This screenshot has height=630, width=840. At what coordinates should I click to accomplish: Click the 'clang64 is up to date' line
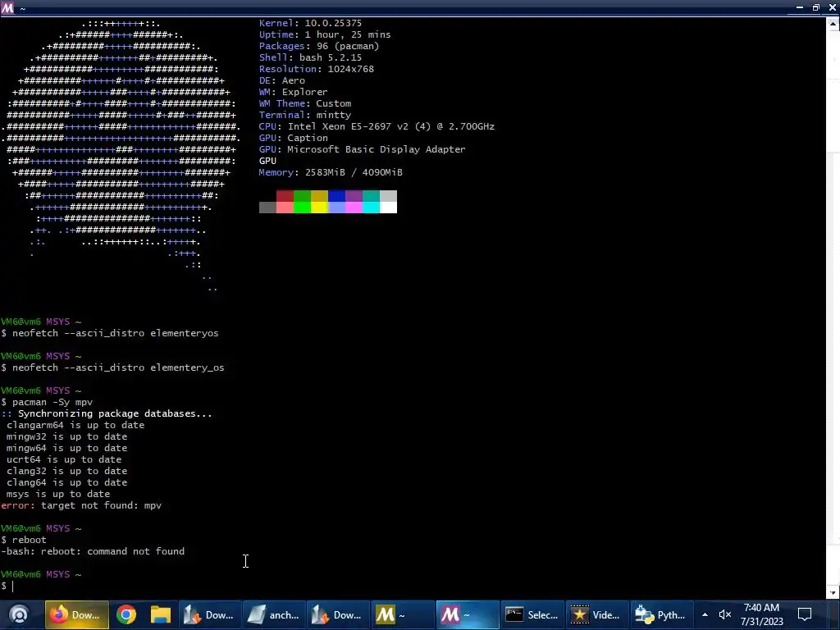(x=67, y=482)
